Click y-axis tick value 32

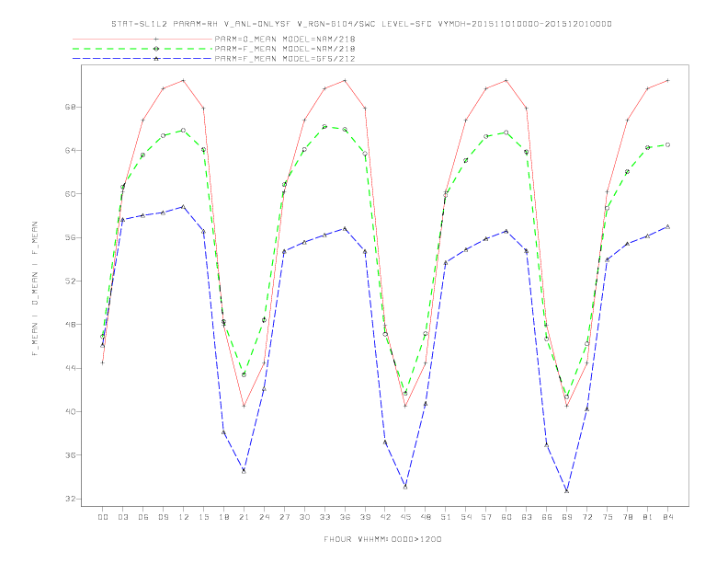click(70, 499)
